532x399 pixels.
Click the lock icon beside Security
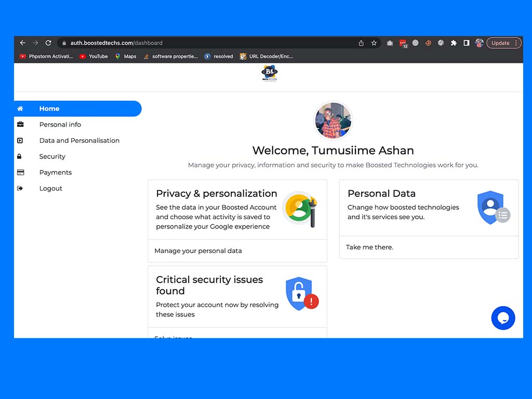[19, 156]
